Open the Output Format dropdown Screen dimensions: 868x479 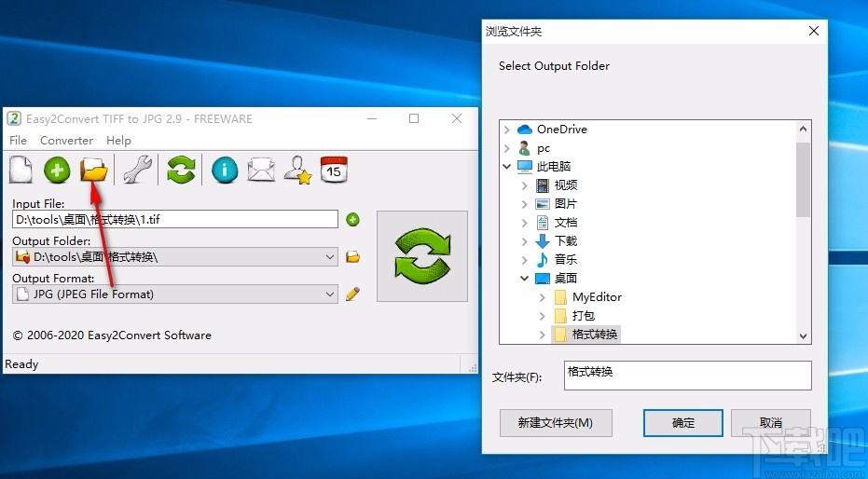330,294
